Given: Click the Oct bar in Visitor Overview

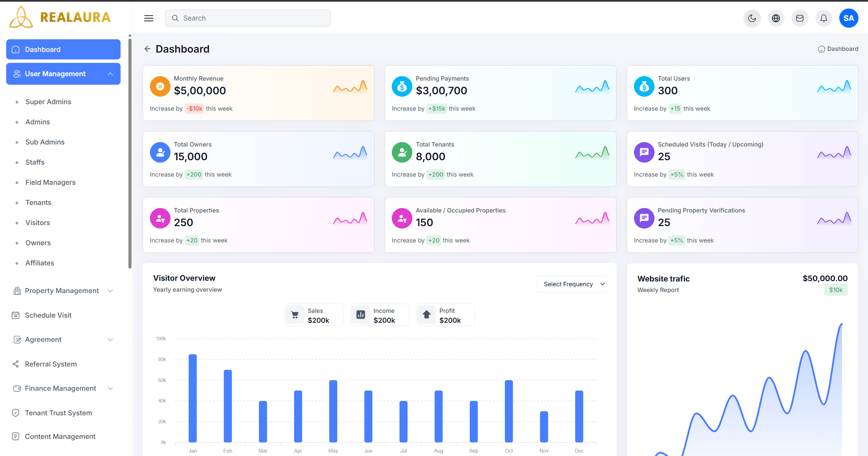Looking at the screenshot, I should click(x=509, y=411).
